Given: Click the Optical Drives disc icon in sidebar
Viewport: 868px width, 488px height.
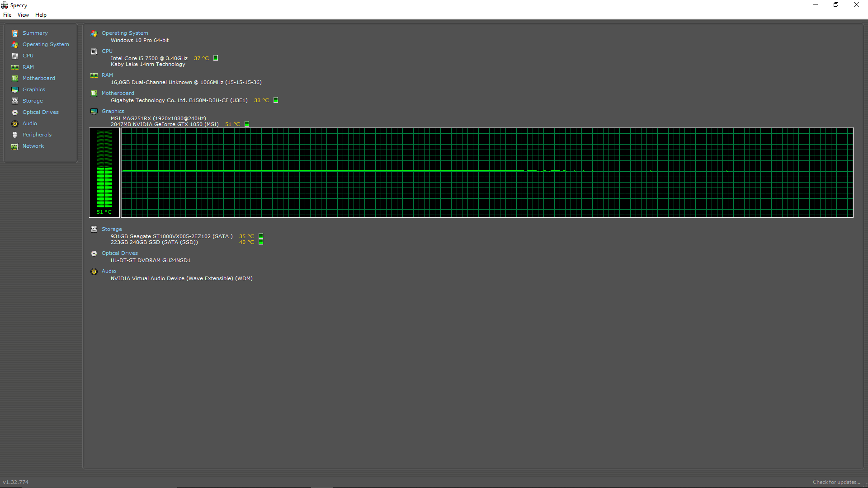Looking at the screenshot, I should pos(15,113).
